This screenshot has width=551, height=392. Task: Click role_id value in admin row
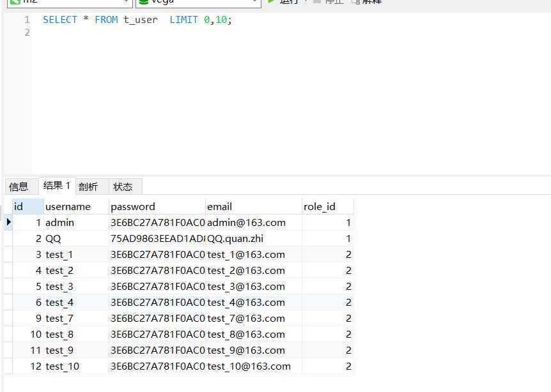coord(327,223)
